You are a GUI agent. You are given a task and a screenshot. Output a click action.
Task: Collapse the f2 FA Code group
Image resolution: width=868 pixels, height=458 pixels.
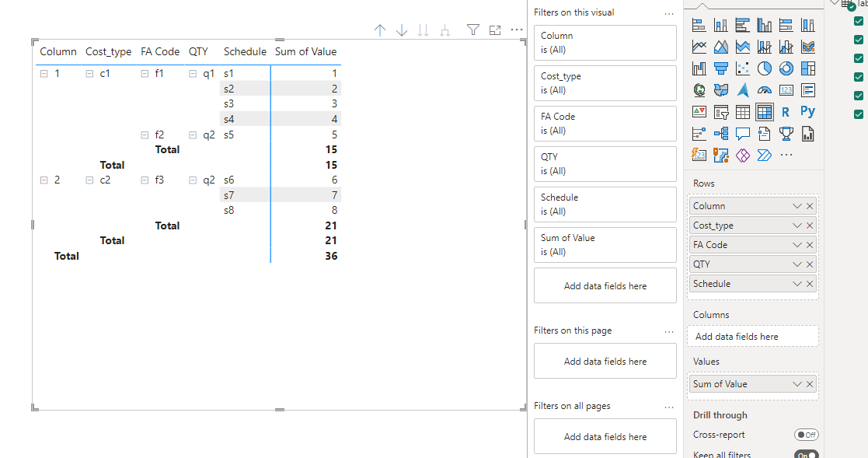(x=145, y=135)
